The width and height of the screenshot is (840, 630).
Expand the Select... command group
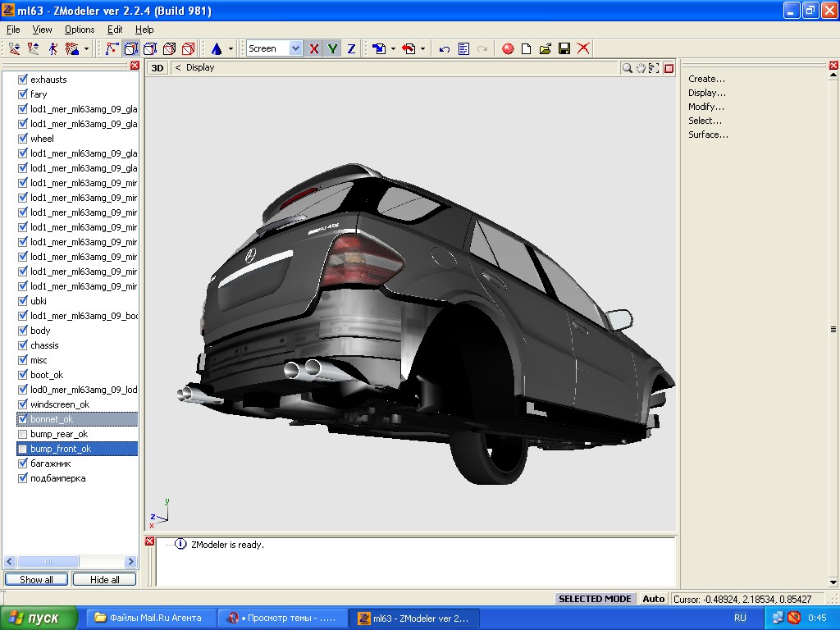[705, 121]
